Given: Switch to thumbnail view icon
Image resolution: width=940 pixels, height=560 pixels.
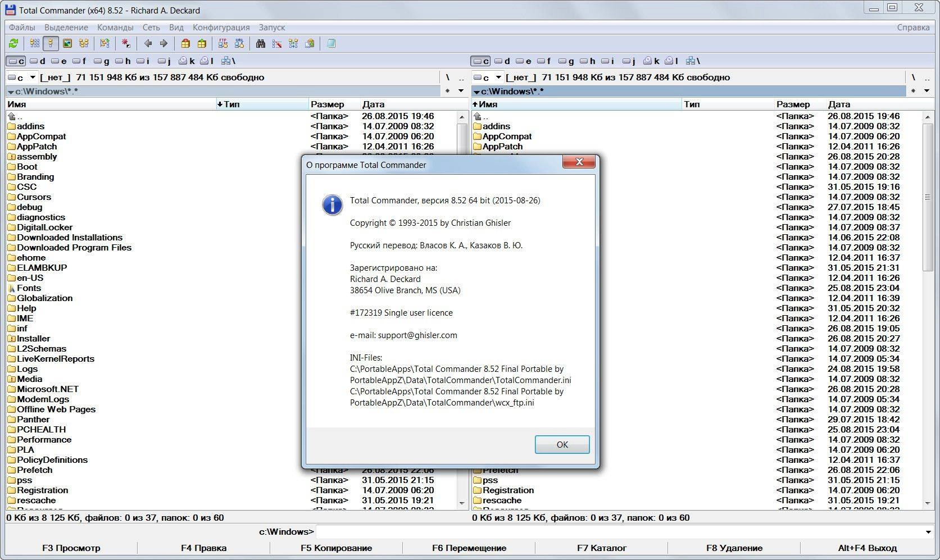Looking at the screenshot, I should coord(67,43).
